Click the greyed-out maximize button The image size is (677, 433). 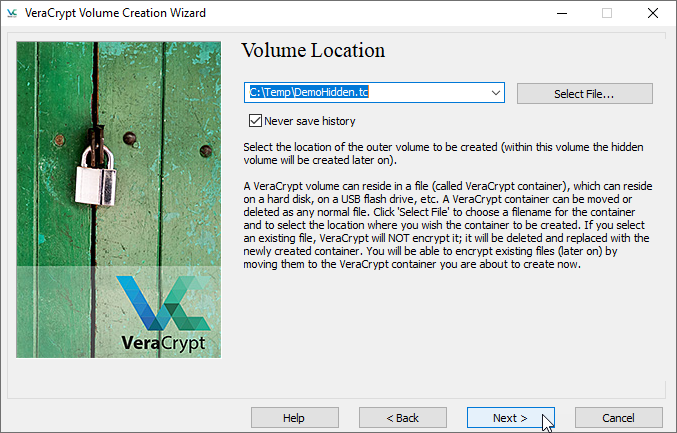point(607,13)
